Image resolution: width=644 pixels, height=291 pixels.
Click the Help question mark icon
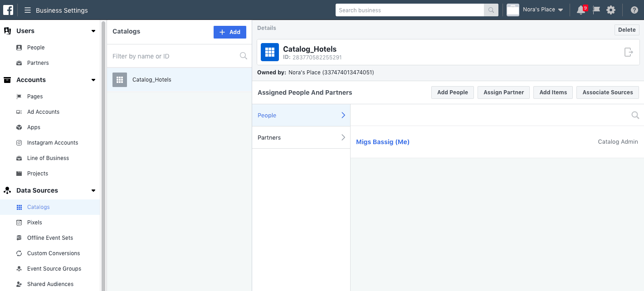[x=634, y=10]
